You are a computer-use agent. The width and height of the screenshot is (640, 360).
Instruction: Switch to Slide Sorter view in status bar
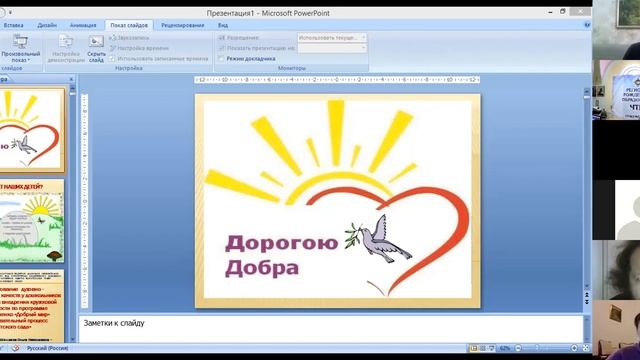483,348
